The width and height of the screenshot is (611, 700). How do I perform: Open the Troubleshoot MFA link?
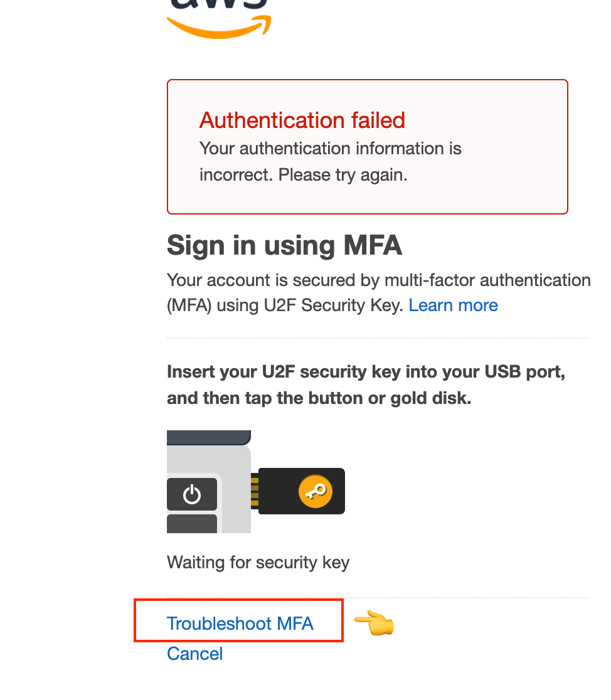pyautogui.click(x=240, y=623)
